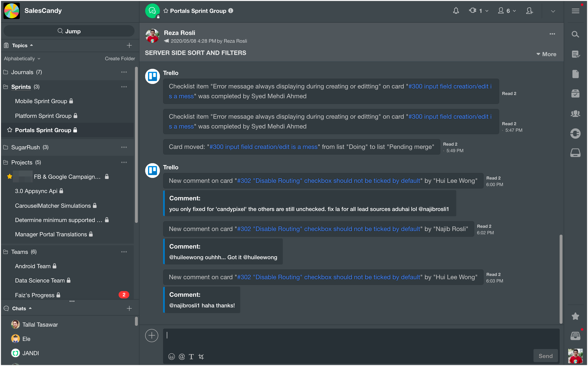Unstar the FB & Google Campaign topic
Screen dimensions: 588x366
coord(10,176)
